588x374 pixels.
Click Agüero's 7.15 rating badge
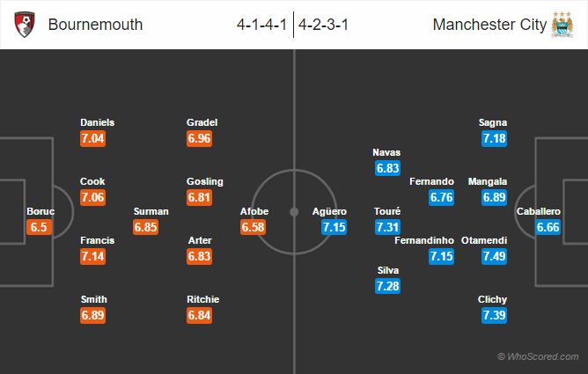(334, 227)
